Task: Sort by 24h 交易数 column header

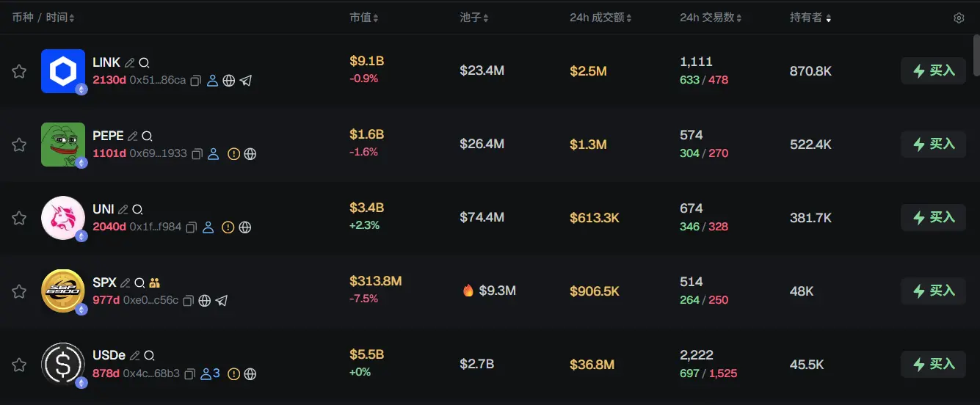Action: click(x=710, y=18)
